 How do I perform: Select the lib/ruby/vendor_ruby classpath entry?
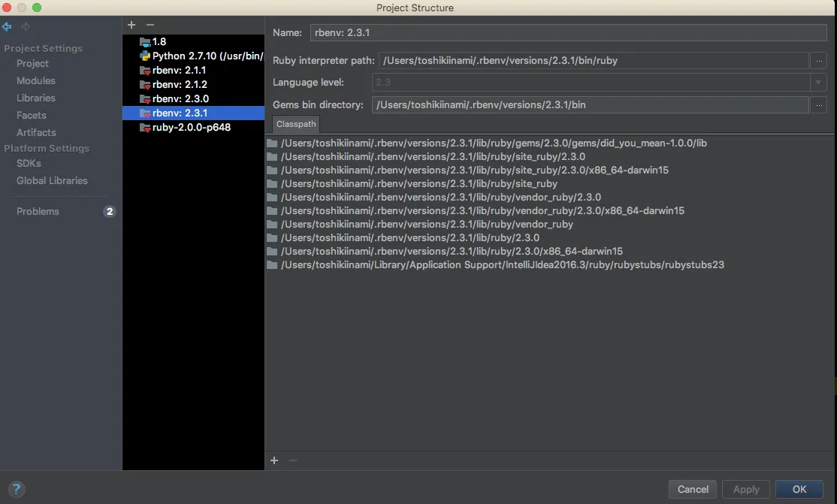[x=427, y=225]
